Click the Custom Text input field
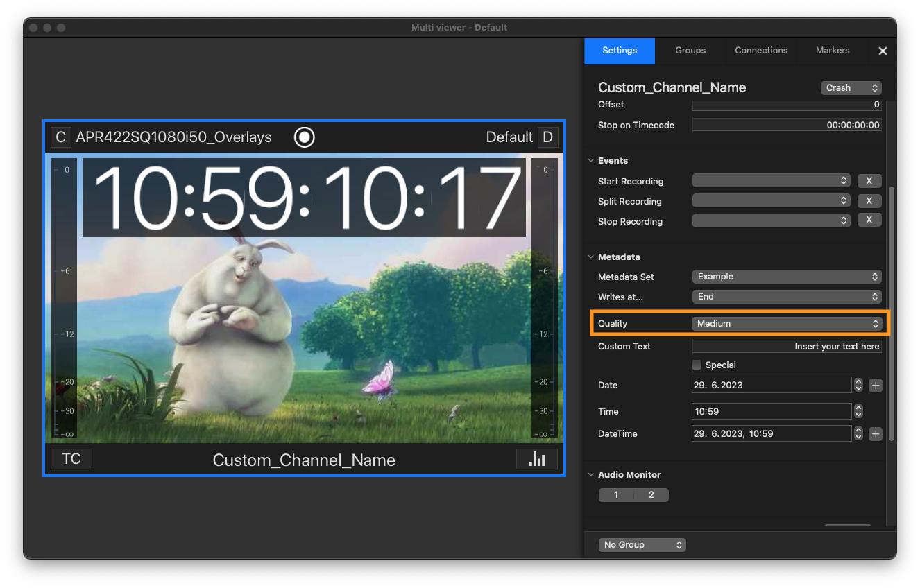 [x=787, y=346]
